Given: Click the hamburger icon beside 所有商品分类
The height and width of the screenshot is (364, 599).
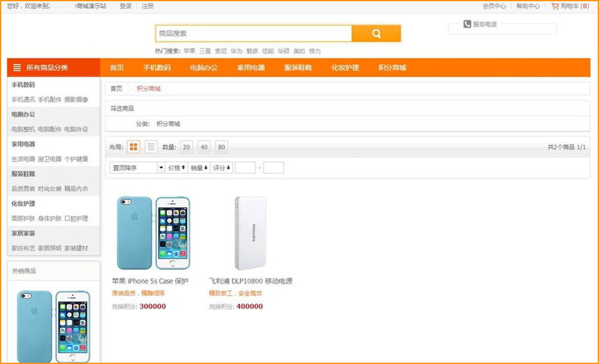Looking at the screenshot, I should pyautogui.click(x=17, y=68).
